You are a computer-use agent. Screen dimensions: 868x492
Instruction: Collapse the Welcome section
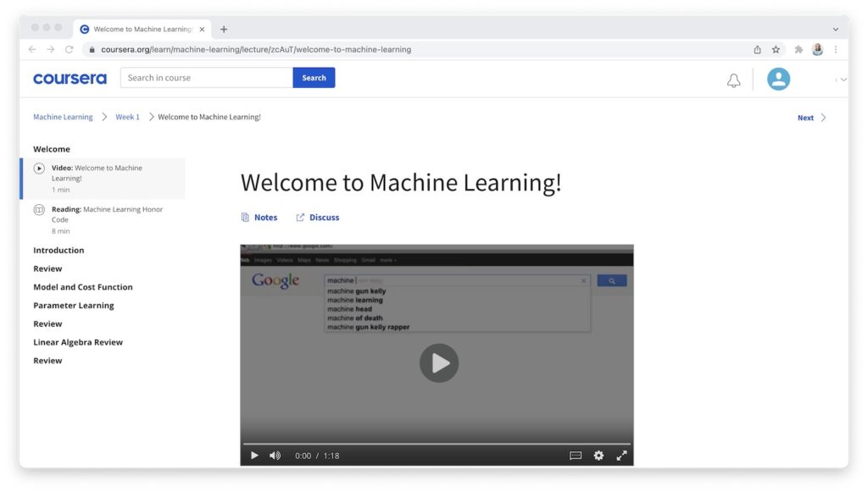[x=52, y=149]
